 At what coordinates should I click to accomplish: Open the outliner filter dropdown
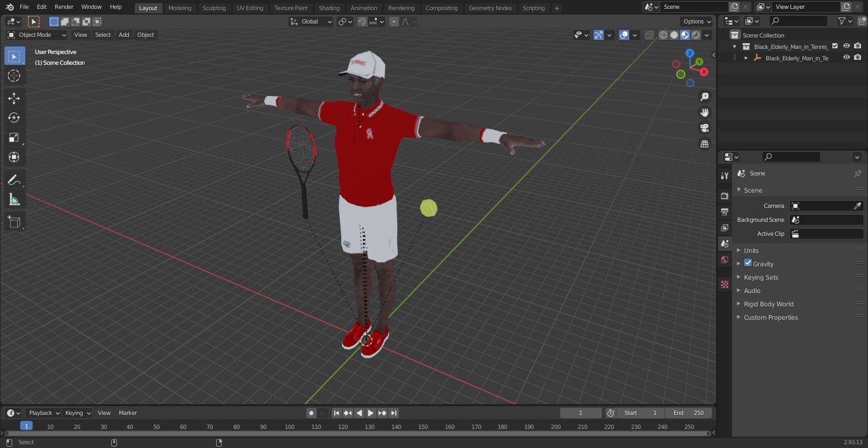click(844, 21)
